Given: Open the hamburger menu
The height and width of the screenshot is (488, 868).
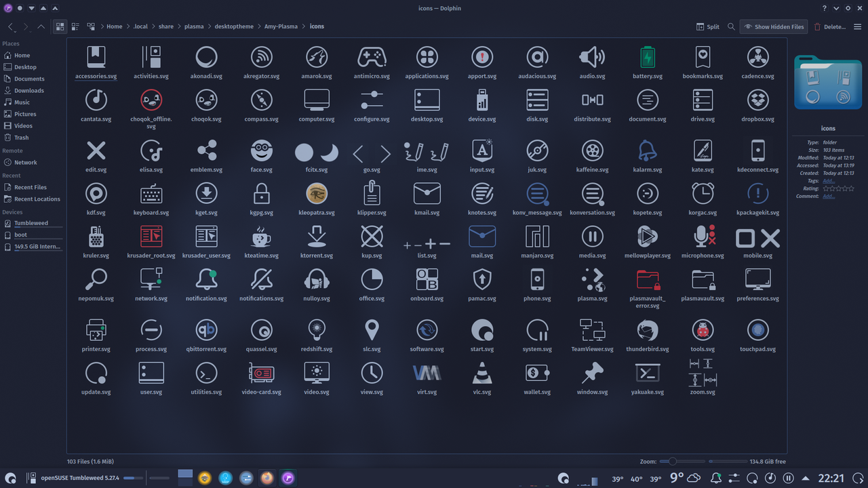Looking at the screenshot, I should point(858,26).
